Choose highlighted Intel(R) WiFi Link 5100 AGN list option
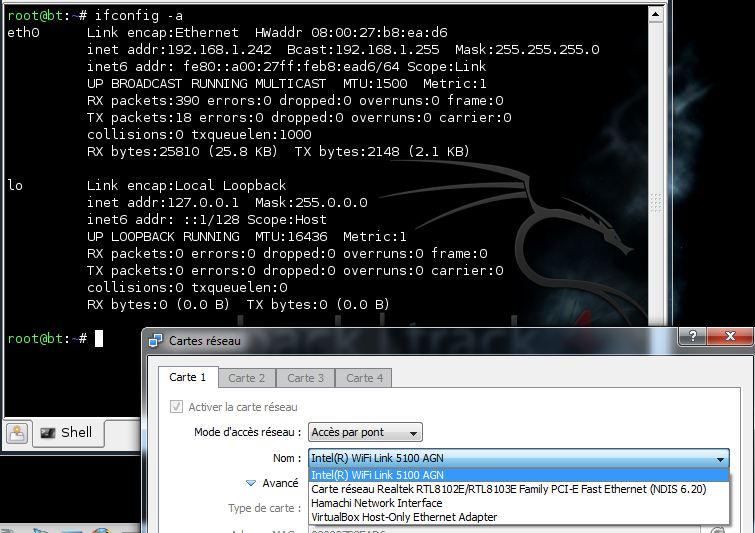Image resolution: width=755 pixels, height=533 pixels. coord(519,475)
